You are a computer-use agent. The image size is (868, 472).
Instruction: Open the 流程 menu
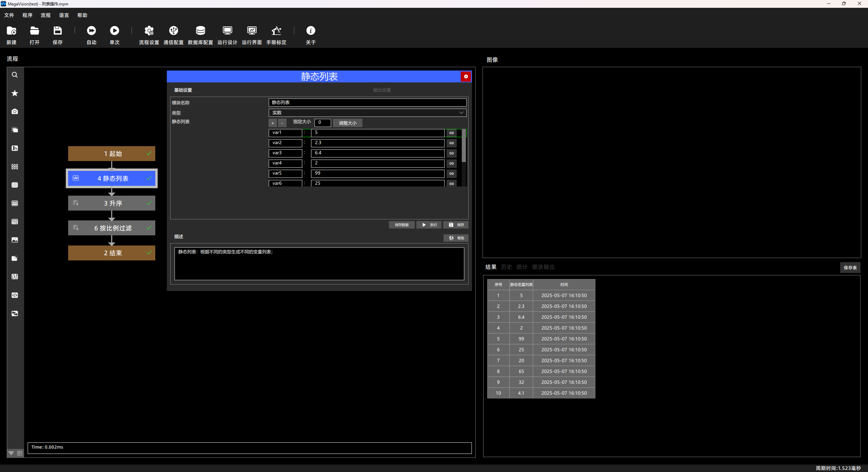45,15
